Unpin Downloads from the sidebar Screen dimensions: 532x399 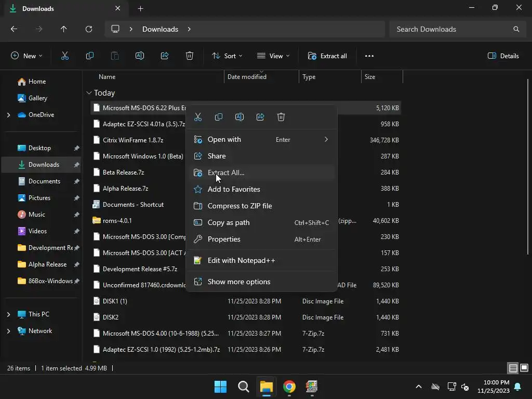coord(77,165)
